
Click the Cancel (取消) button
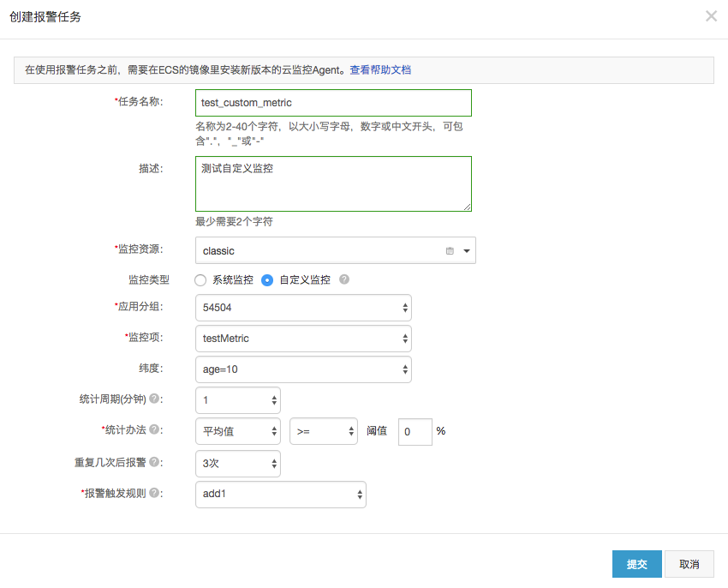(689, 564)
